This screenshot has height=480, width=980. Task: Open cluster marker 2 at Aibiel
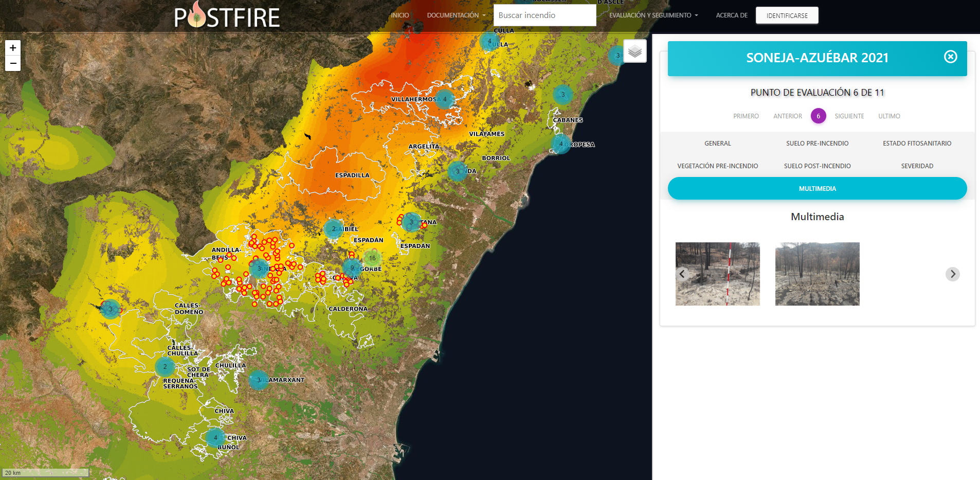pyautogui.click(x=334, y=229)
